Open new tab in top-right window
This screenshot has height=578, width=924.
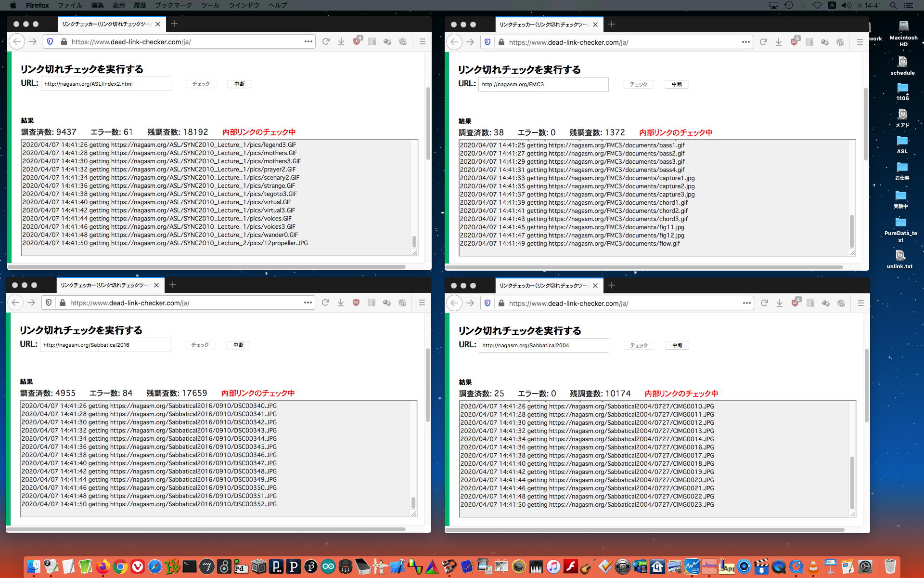[611, 25]
